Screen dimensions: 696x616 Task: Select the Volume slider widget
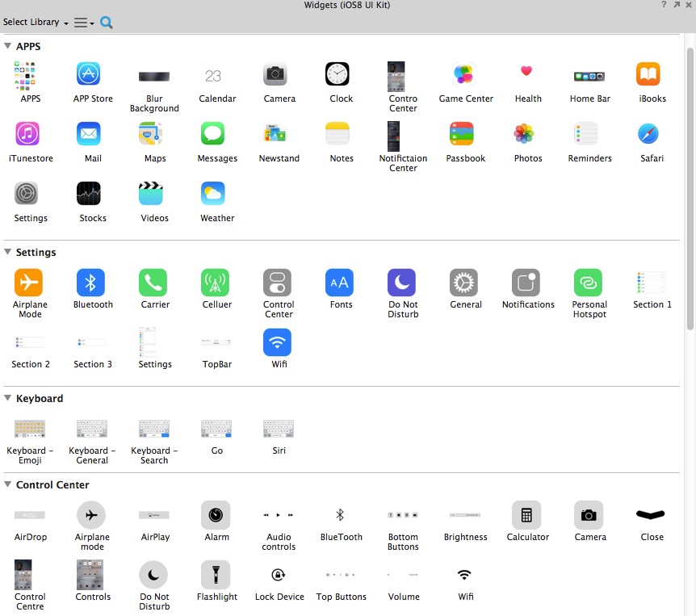pos(403,575)
